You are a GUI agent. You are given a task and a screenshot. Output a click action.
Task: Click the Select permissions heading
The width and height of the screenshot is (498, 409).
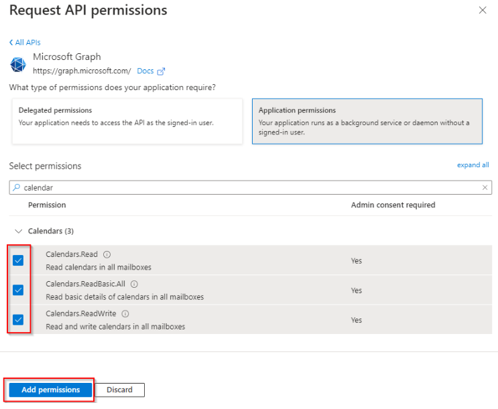(45, 166)
